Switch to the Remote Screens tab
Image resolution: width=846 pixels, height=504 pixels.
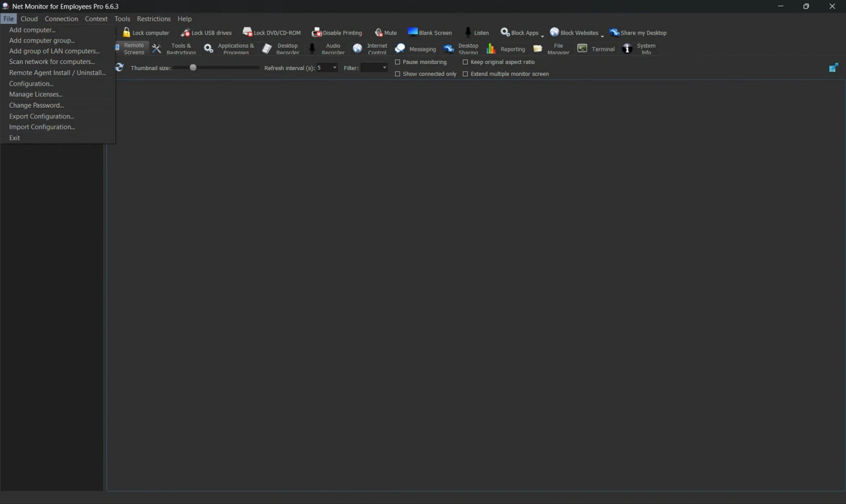(132, 49)
